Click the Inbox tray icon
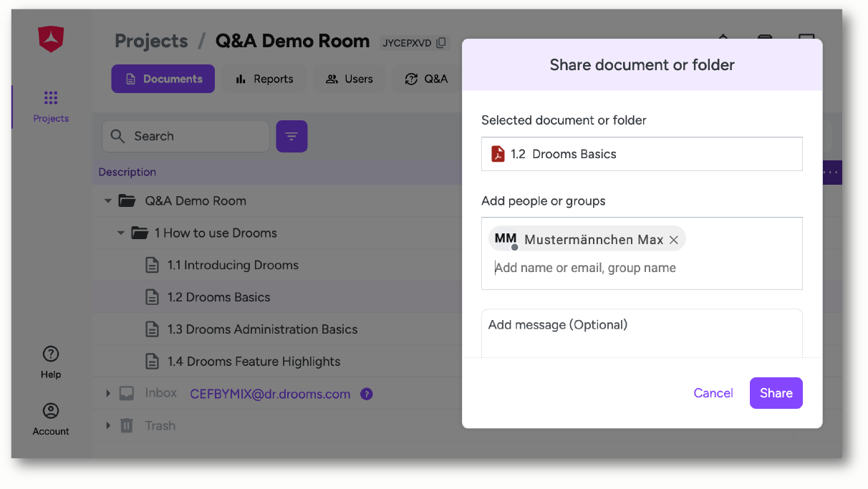The width and height of the screenshot is (868, 489). 127,393
